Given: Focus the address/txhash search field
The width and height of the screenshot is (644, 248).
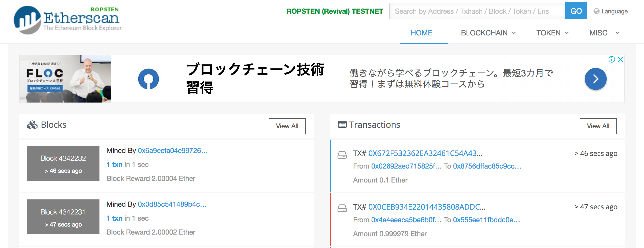Looking at the screenshot, I should click(x=477, y=11).
